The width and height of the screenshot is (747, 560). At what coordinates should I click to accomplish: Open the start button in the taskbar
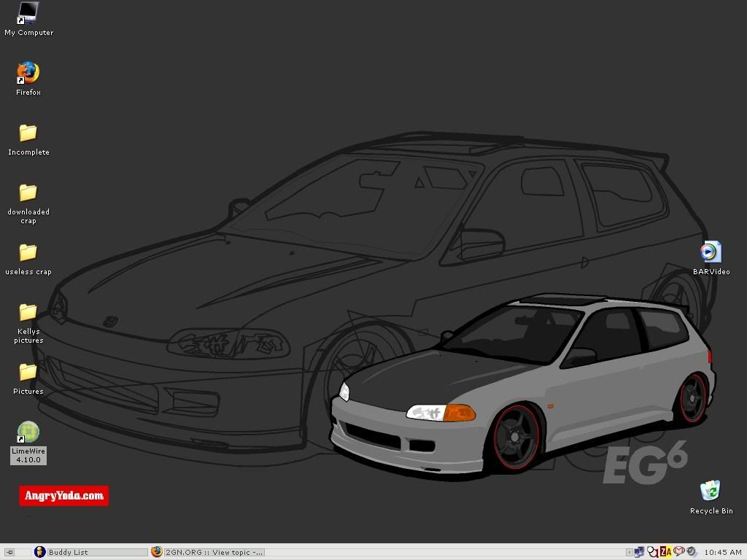pos(9,553)
